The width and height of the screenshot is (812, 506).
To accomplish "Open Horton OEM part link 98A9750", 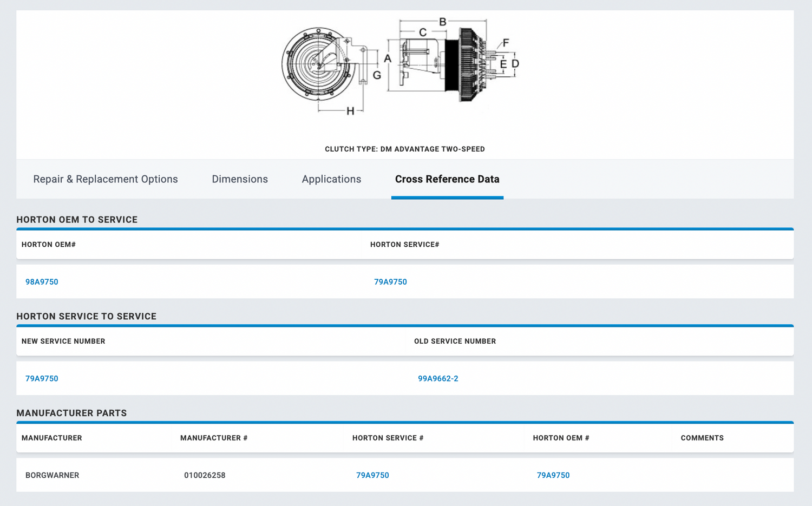I will click(42, 282).
